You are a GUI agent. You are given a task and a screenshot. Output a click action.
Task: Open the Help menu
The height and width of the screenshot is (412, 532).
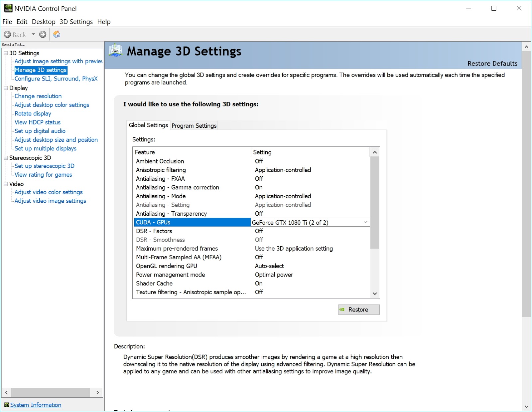pyautogui.click(x=104, y=22)
